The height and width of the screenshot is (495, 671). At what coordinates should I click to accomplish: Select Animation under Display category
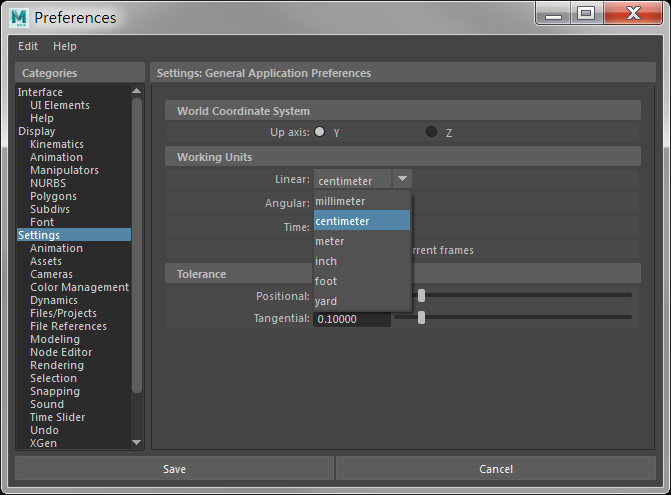(56, 157)
